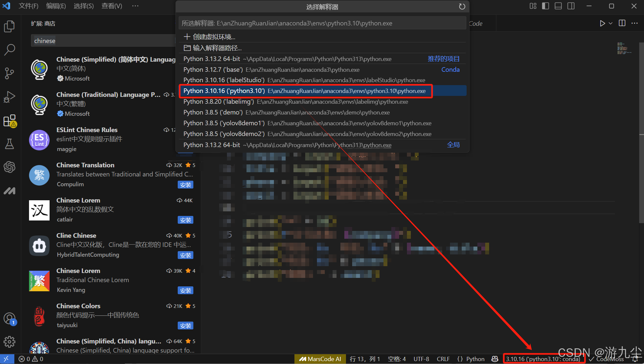Viewport: 644px width, 364px height.
Task: Open the Search view icon
Action: 9,50
